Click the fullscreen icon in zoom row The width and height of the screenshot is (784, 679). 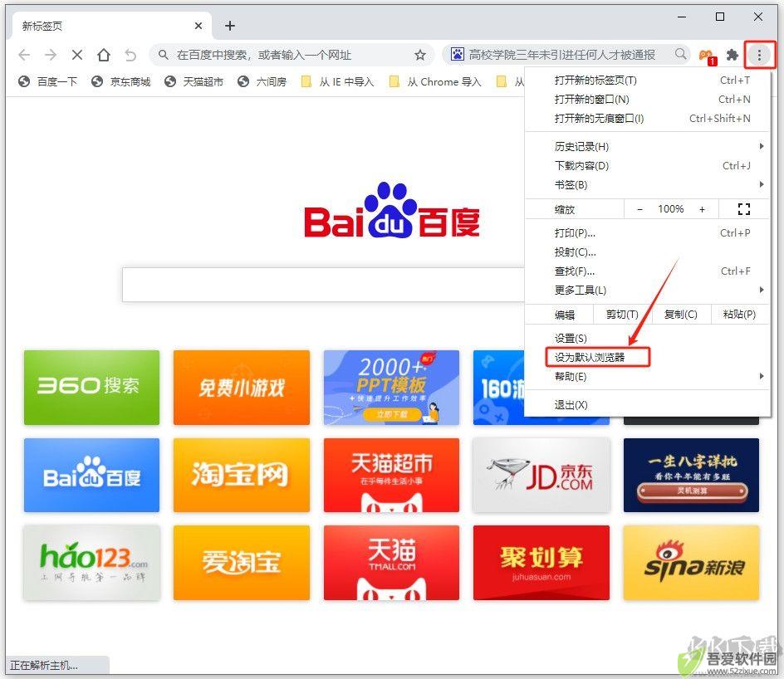pyautogui.click(x=744, y=209)
